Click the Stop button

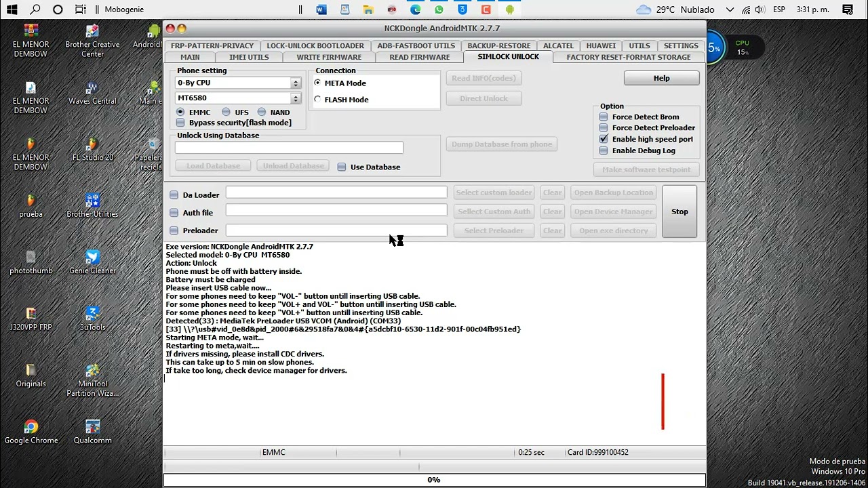[x=679, y=211]
